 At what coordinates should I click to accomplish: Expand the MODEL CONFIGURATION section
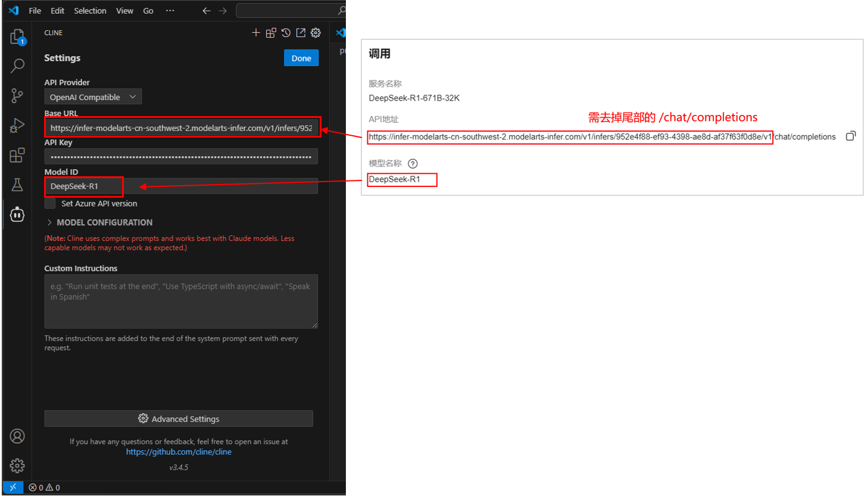[99, 222]
